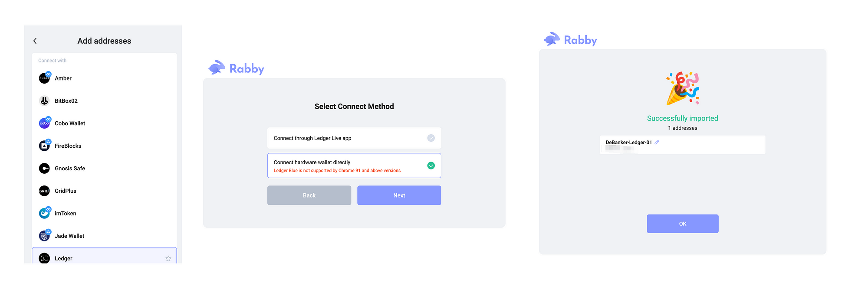
Task: Click the OK button to finish import
Action: click(x=682, y=223)
